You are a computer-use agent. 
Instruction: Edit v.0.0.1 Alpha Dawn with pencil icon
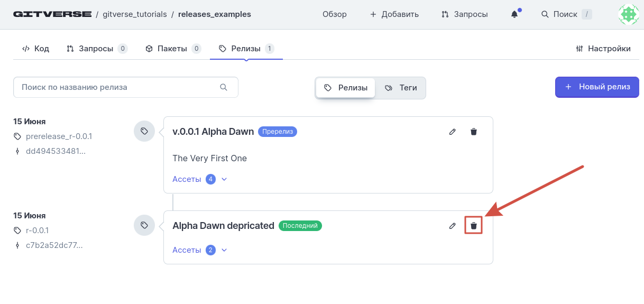pos(453,132)
